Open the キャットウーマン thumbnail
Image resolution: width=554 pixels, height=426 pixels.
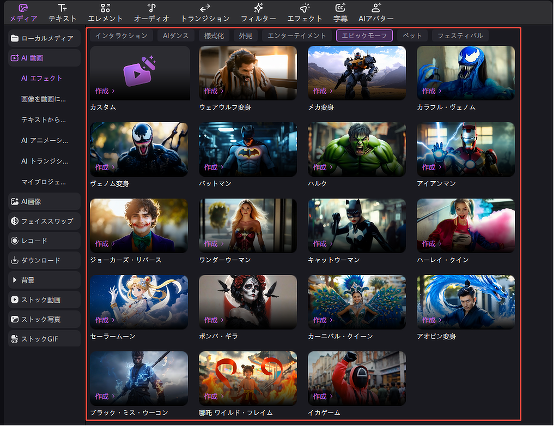tap(357, 225)
